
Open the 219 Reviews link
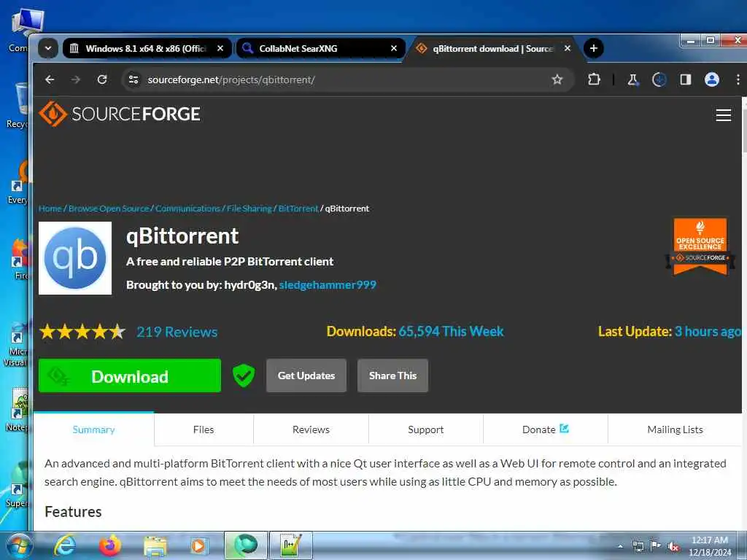(177, 332)
